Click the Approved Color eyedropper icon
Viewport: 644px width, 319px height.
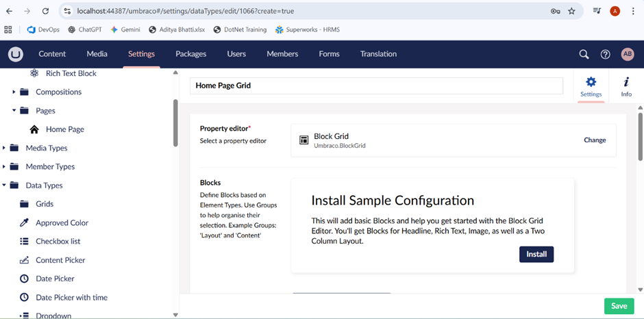(x=24, y=222)
